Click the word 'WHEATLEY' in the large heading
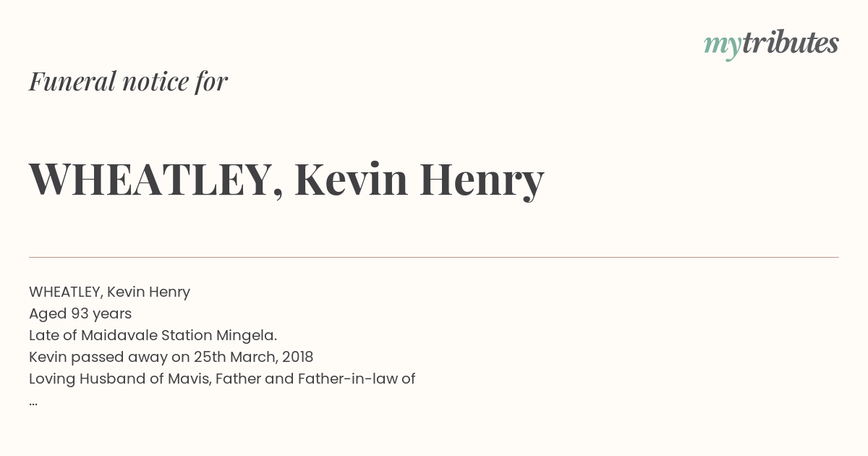 (150, 180)
